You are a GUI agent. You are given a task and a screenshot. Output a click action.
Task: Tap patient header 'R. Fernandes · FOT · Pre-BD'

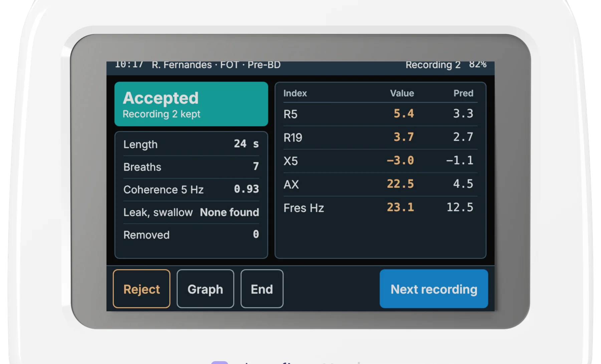click(x=216, y=65)
